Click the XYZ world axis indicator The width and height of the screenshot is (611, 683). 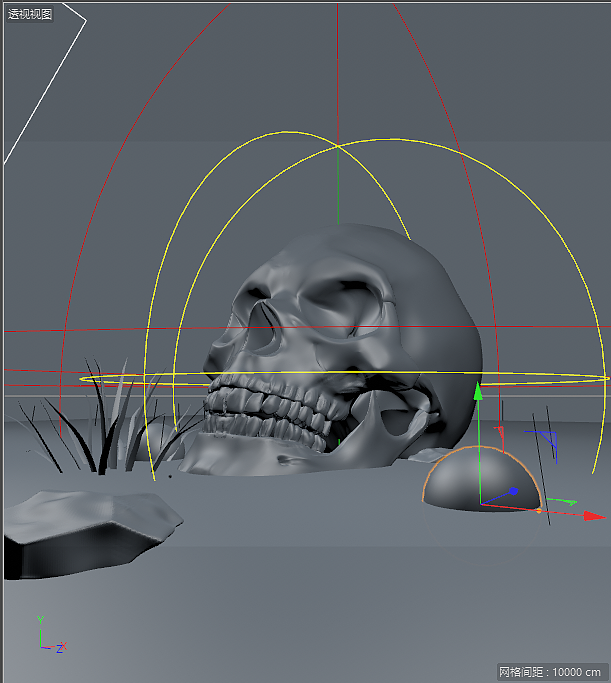point(51,635)
